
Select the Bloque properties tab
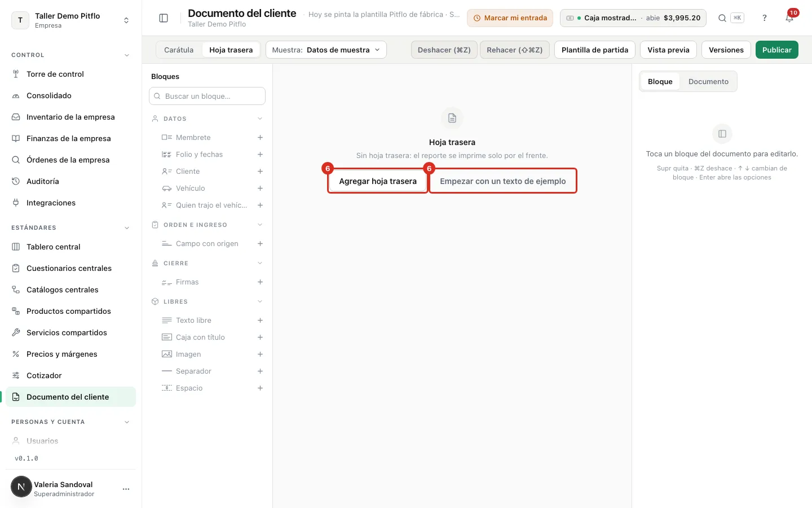pyautogui.click(x=660, y=81)
